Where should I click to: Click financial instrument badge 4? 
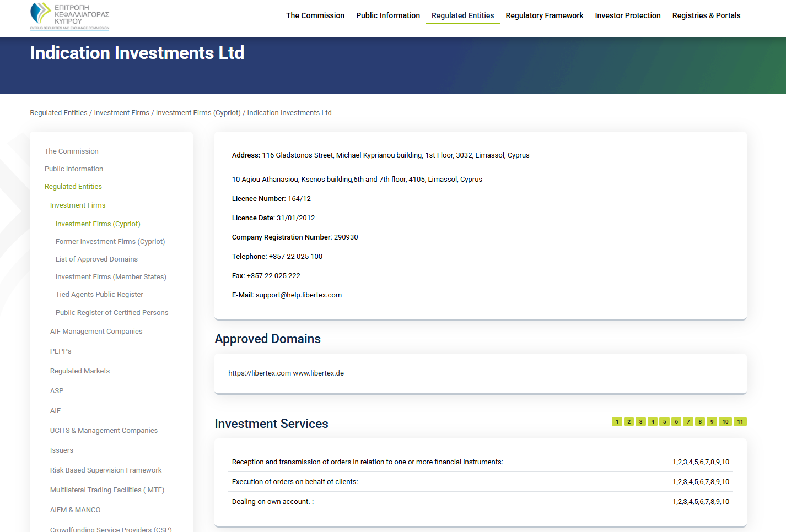coord(653,422)
